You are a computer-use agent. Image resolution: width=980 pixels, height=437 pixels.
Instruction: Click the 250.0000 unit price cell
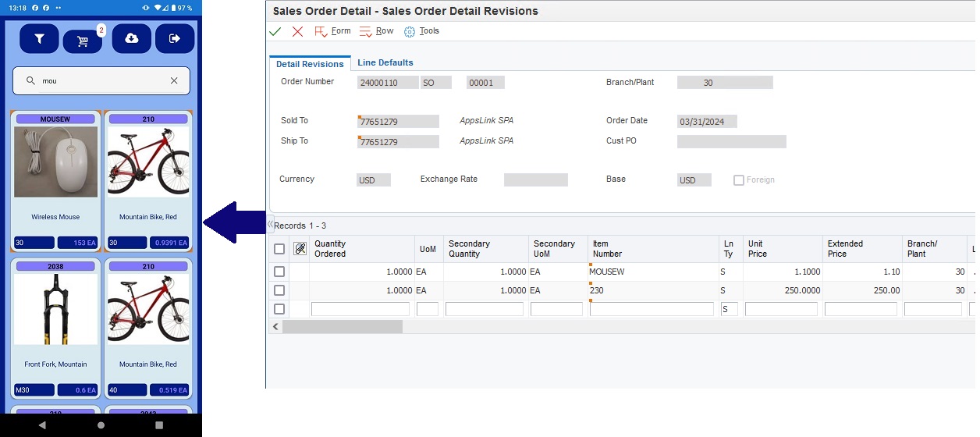[783, 290]
